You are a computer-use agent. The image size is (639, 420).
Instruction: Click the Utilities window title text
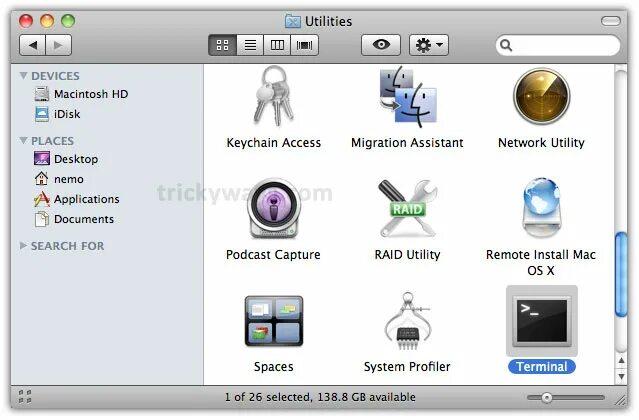point(328,21)
